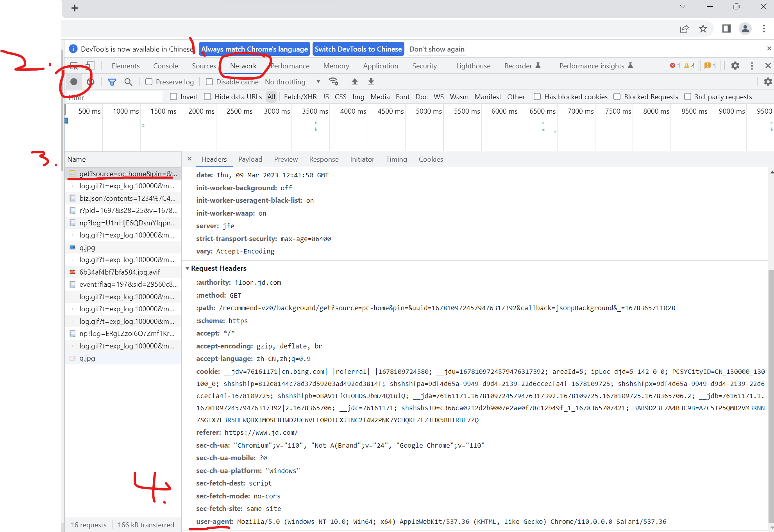Check Hide data URLs checkbox
Viewport: 774px width, 532px height.
pos(207,96)
